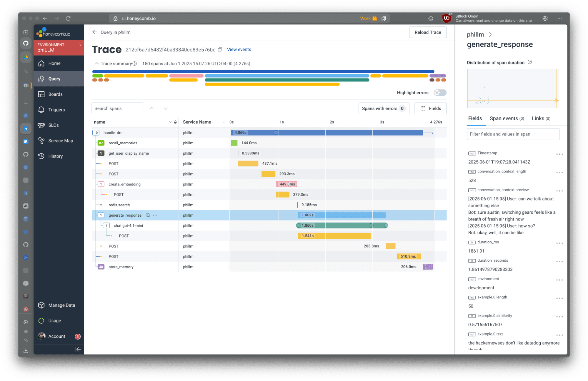Open the View events link
This screenshot has height=381, width=588.
pyautogui.click(x=239, y=49)
